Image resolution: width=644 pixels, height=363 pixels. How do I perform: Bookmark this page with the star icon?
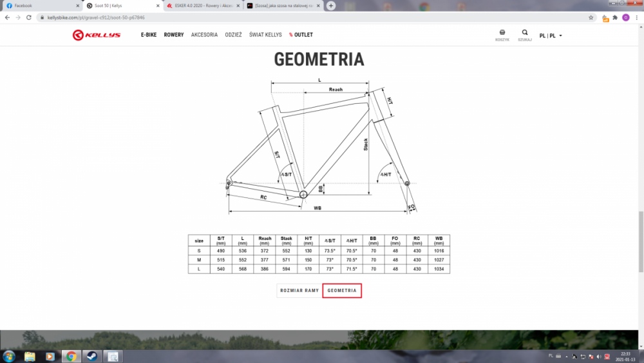click(591, 17)
